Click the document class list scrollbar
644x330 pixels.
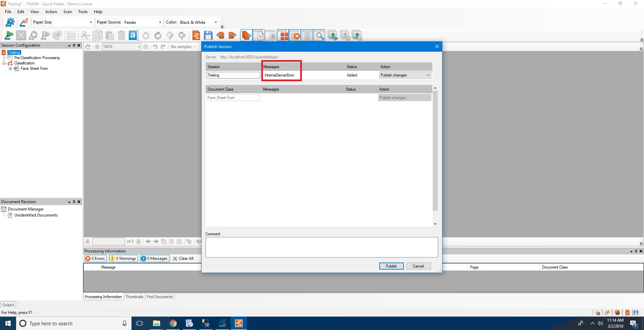pos(435,151)
